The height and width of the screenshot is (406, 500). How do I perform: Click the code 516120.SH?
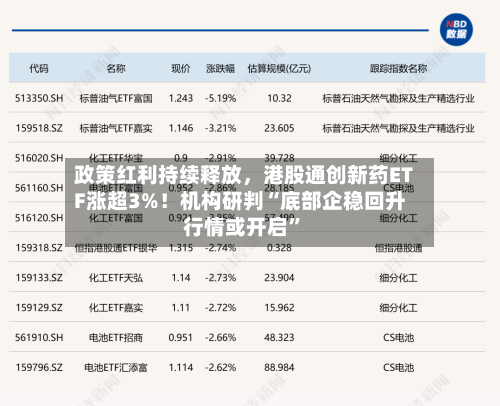(x=39, y=218)
